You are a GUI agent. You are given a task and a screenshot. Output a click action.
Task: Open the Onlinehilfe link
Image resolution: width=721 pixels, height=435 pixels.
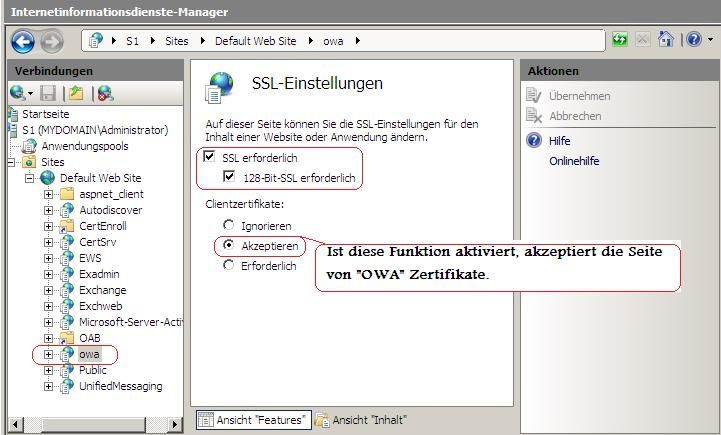point(574,161)
